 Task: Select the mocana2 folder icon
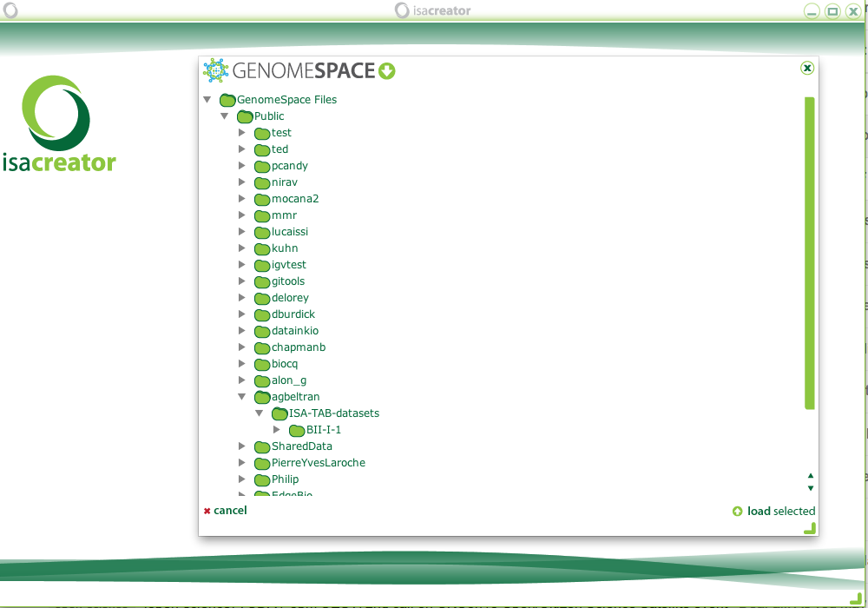pos(262,200)
